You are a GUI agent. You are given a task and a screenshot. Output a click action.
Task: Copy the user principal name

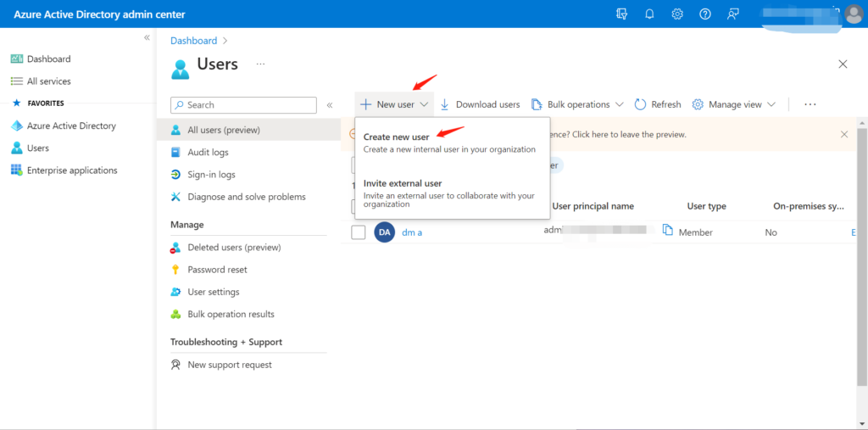coord(668,230)
